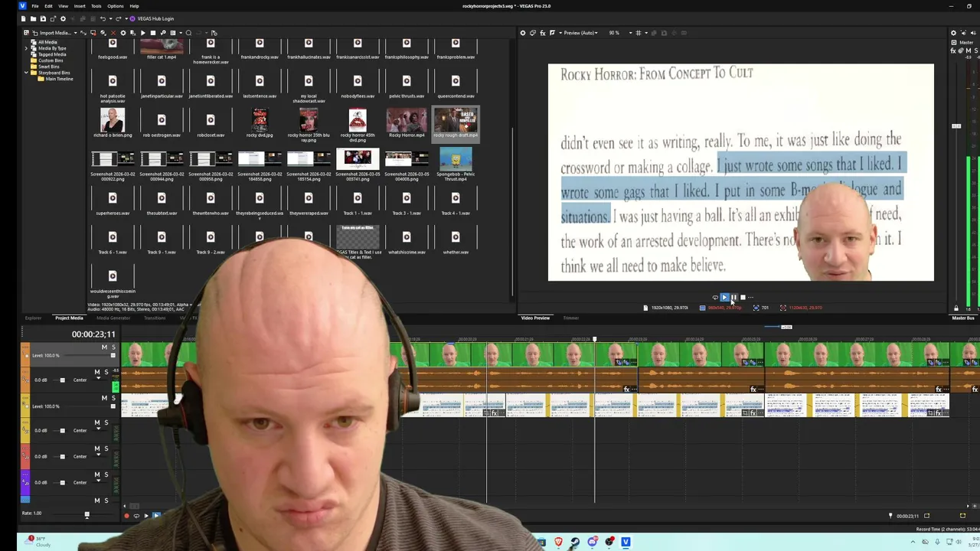
Task: Open the Edit menu
Action: click(x=48, y=6)
